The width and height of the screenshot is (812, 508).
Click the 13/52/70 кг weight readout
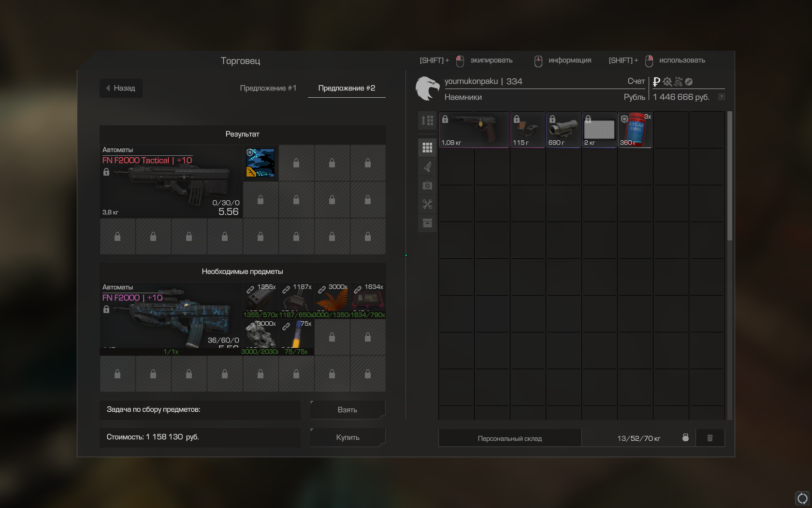click(x=638, y=438)
